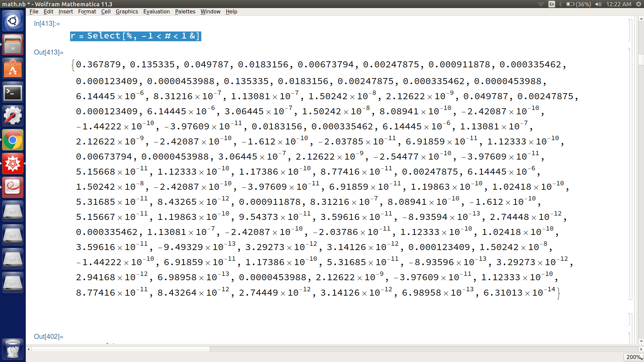Click the Palettes menu in Mathematica
The image size is (644, 362).
185,11
